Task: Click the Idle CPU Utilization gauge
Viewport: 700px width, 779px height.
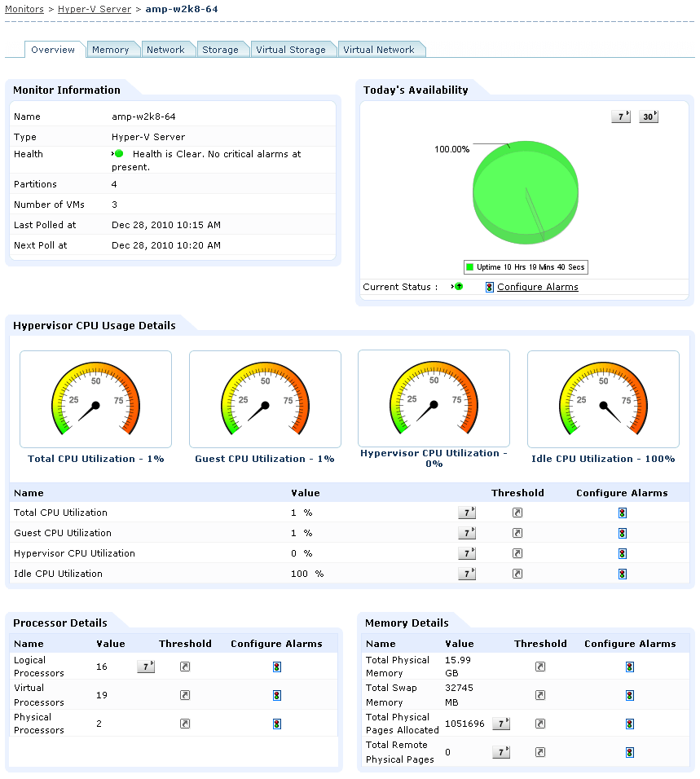Action: tap(603, 399)
